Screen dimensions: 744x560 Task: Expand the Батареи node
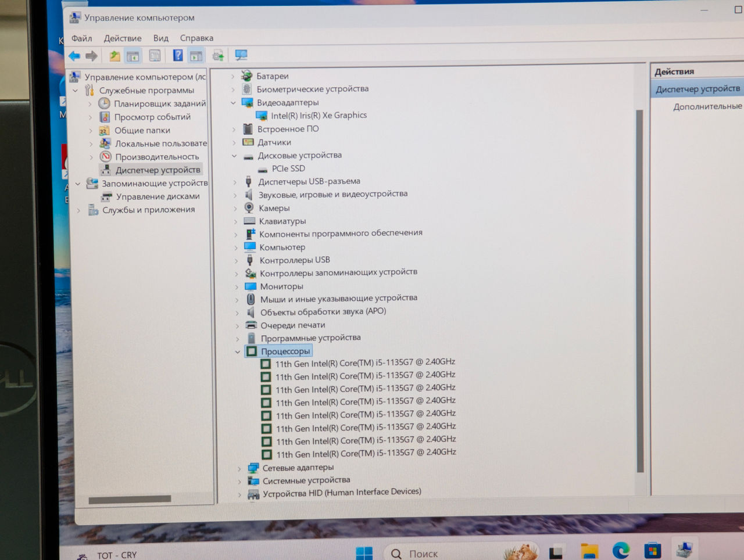233,76
